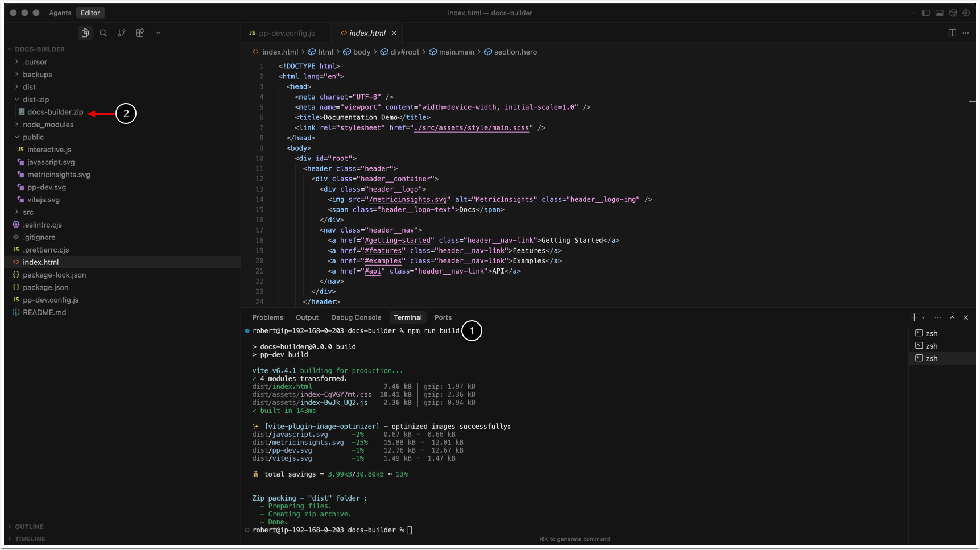The image size is (980, 550).
Task: Close the terminal panel with X
Action: [965, 317]
